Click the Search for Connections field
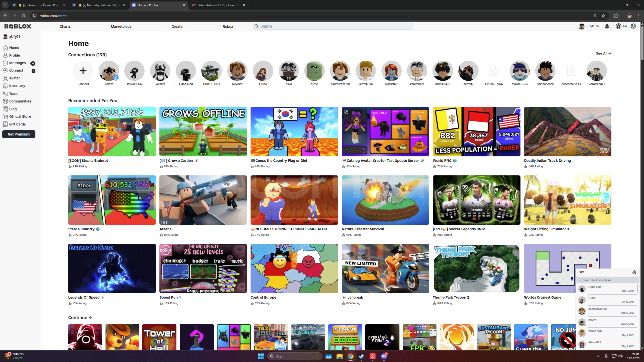The width and height of the screenshot is (644, 362). 607,280
